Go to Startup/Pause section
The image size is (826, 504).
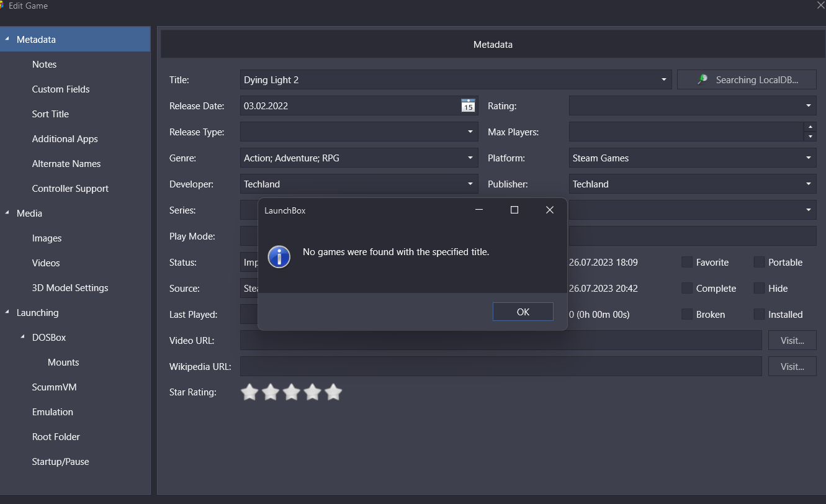pyautogui.click(x=60, y=461)
